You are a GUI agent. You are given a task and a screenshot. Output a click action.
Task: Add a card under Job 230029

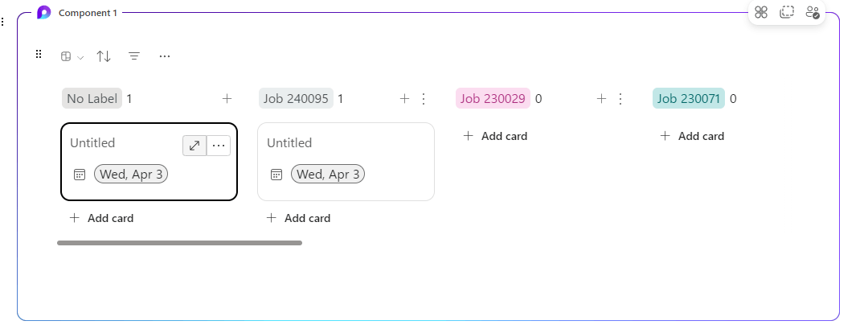[x=496, y=136]
